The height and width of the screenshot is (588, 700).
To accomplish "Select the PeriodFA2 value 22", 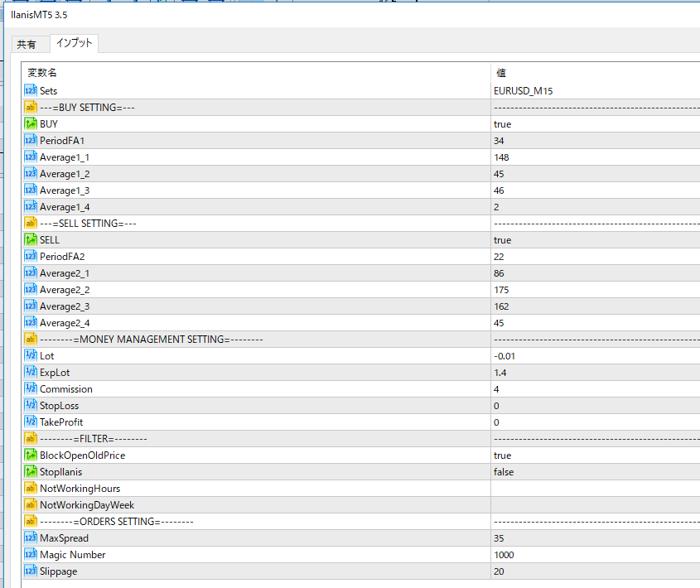I will coord(499,257).
